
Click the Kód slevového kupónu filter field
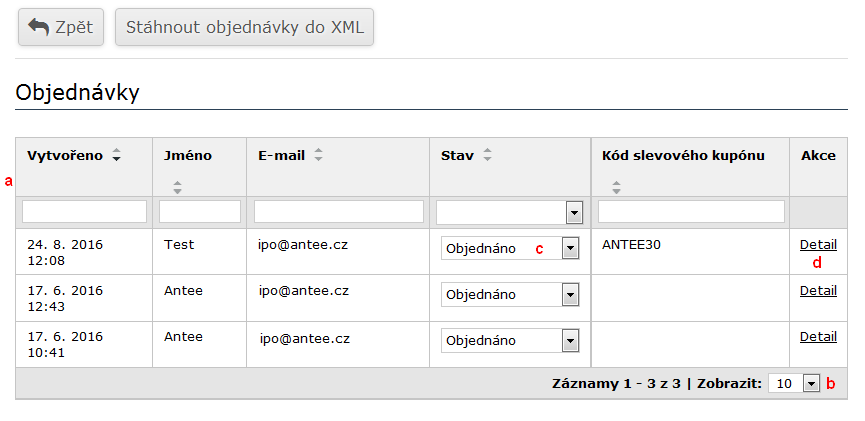691,212
